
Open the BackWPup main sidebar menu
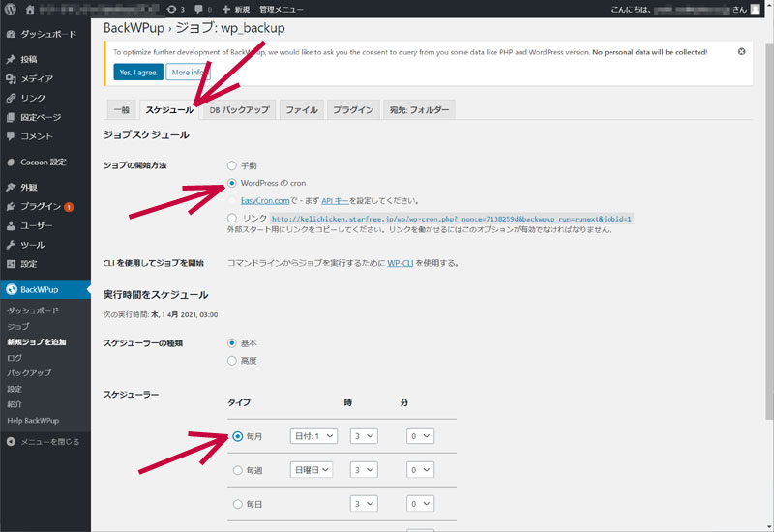(x=45, y=289)
